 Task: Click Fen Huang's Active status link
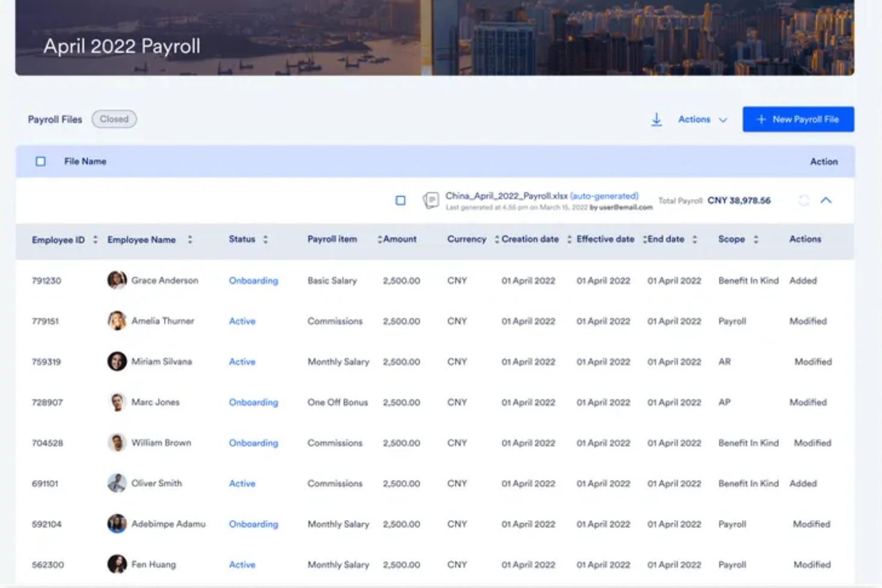pyautogui.click(x=242, y=564)
